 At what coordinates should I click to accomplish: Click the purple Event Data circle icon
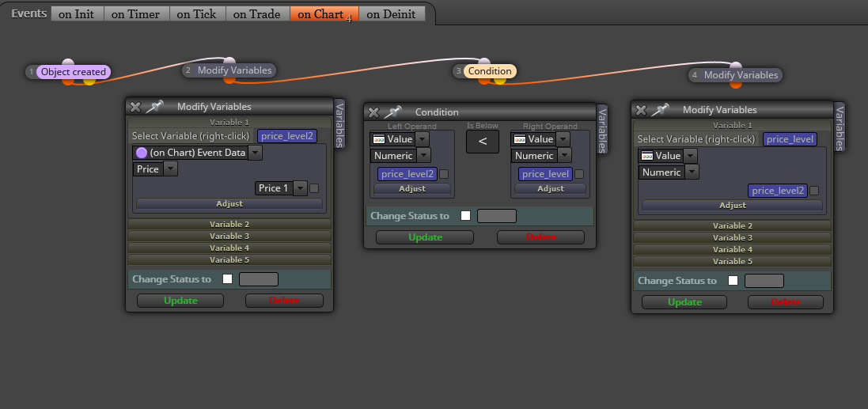click(142, 153)
